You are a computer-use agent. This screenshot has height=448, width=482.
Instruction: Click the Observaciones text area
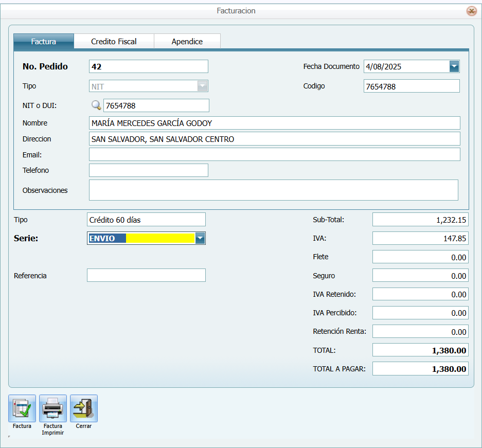273,190
